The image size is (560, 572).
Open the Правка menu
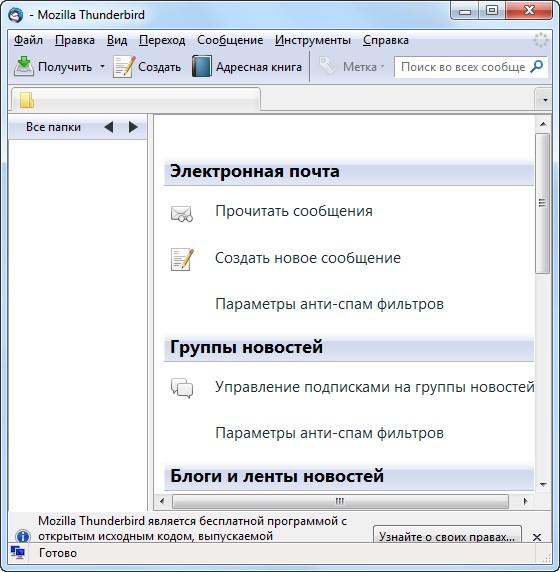[75, 40]
